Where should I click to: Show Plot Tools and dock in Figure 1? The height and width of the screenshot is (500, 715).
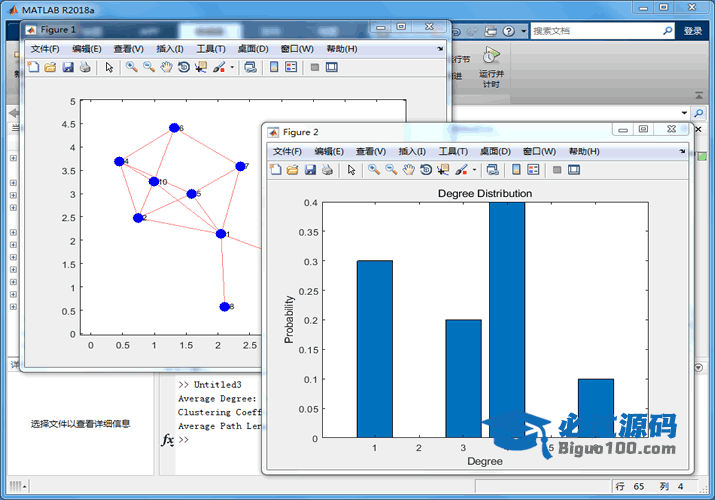(332, 67)
